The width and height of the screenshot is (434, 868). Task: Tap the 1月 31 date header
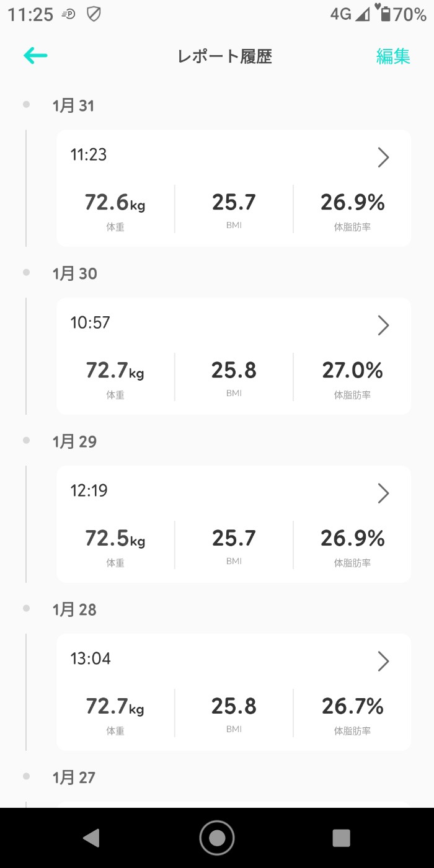pyautogui.click(x=73, y=106)
